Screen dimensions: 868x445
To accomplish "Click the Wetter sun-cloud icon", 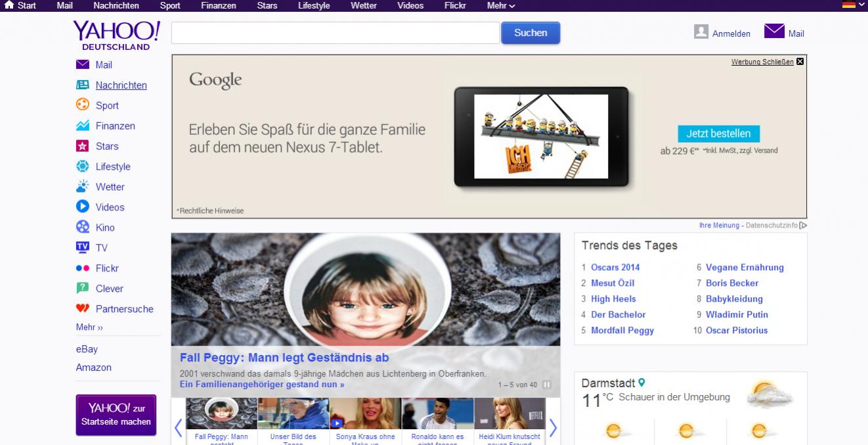I will [x=83, y=186].
